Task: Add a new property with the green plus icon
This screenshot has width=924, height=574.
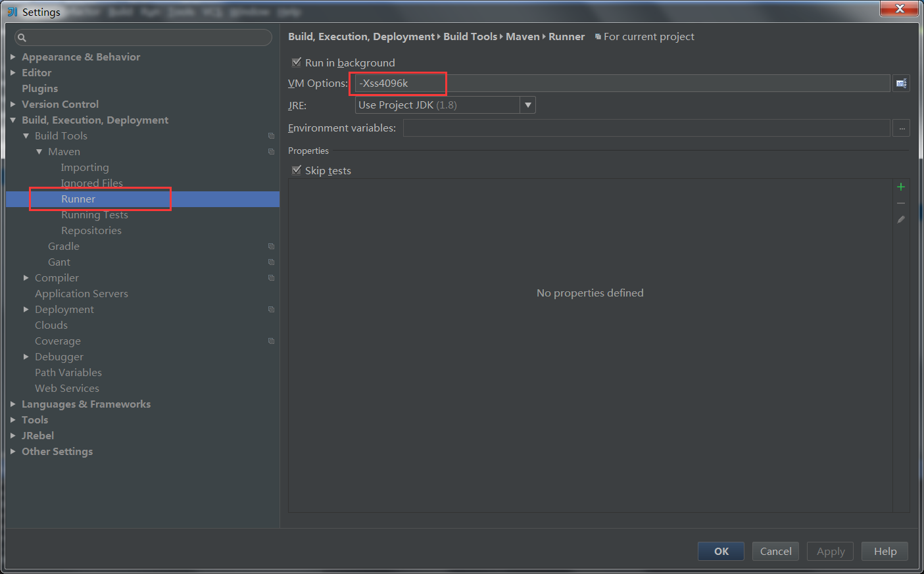Action: coord(901,186)
